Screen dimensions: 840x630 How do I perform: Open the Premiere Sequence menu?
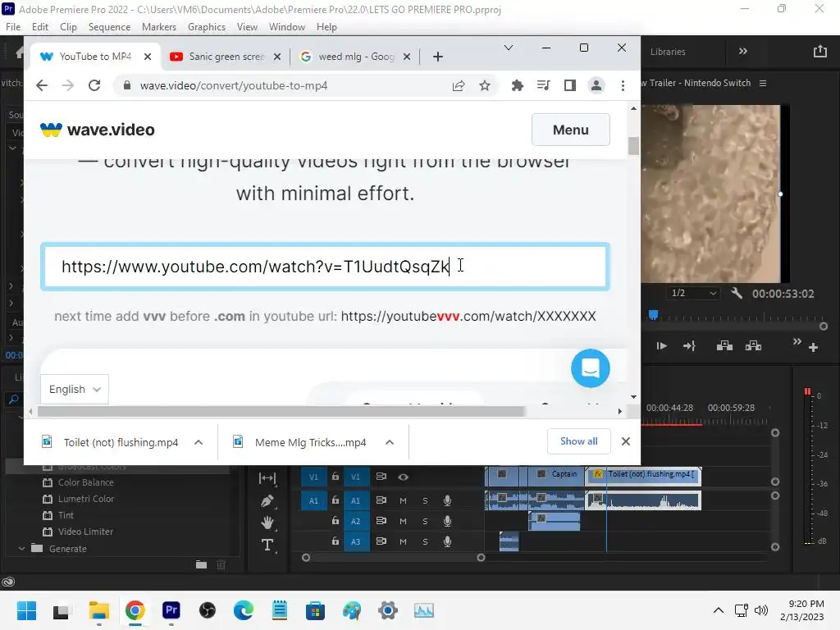click(109, 27)
